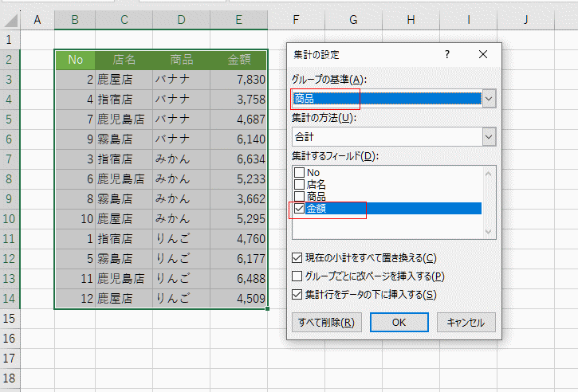Select column F header

coord(296,20)
